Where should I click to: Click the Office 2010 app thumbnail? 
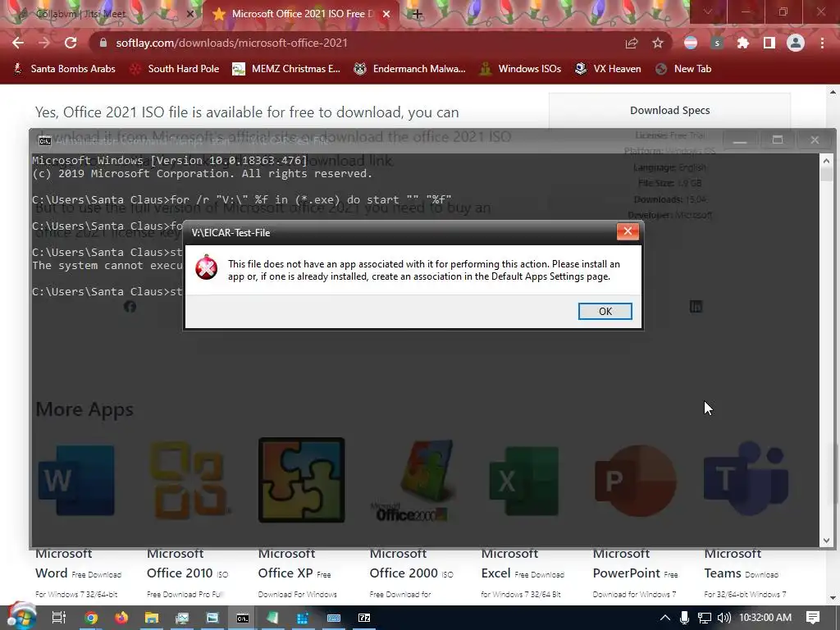tap(189, 480)
